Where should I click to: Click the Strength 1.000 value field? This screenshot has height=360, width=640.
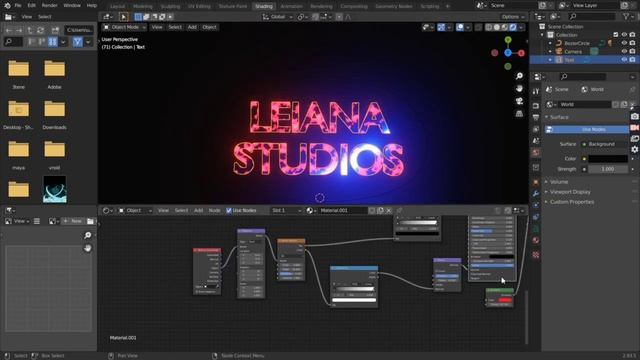(x=608, y=169)
